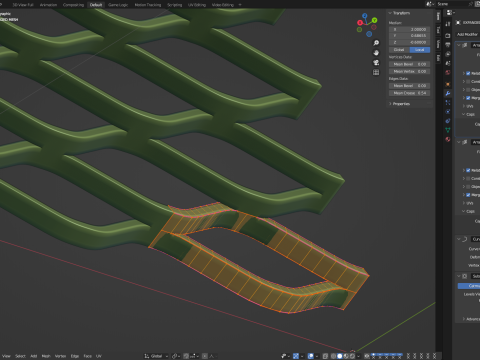
Task: Enable Object Offset in second Array modifier
Action: click(x=468, y=187)
